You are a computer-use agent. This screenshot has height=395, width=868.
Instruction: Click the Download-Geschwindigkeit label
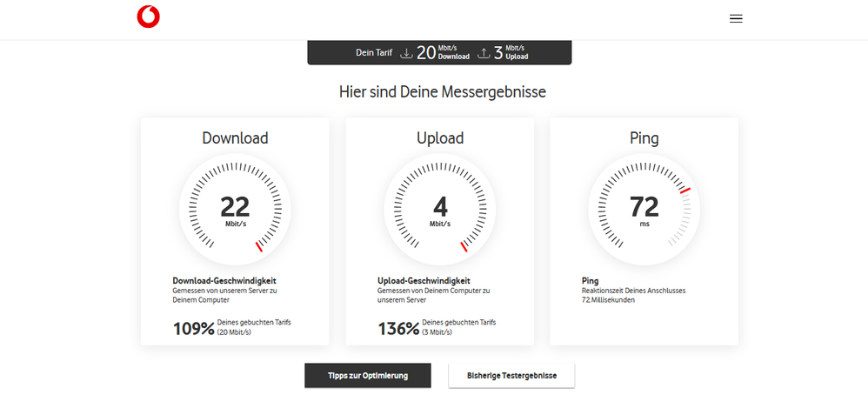224,281
